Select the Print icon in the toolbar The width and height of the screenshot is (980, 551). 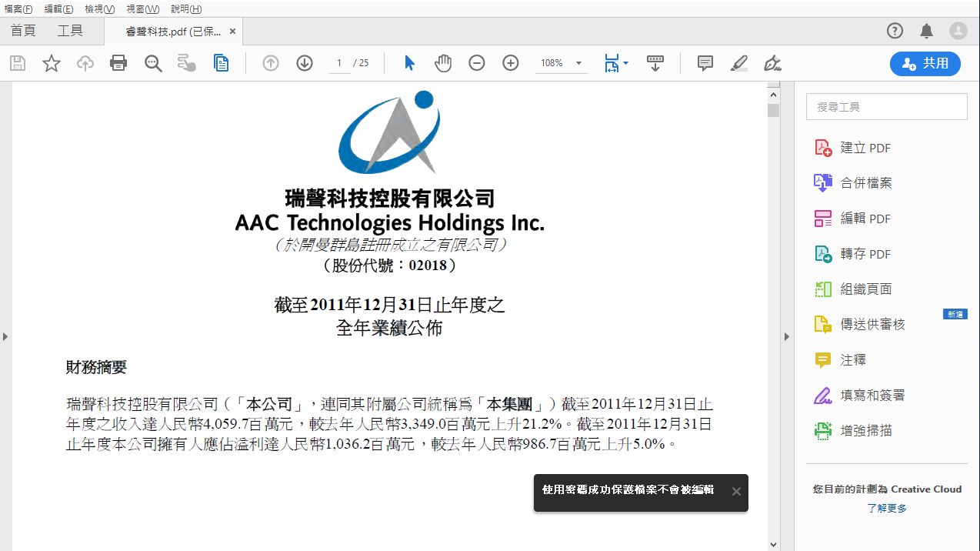click(118, 63)
